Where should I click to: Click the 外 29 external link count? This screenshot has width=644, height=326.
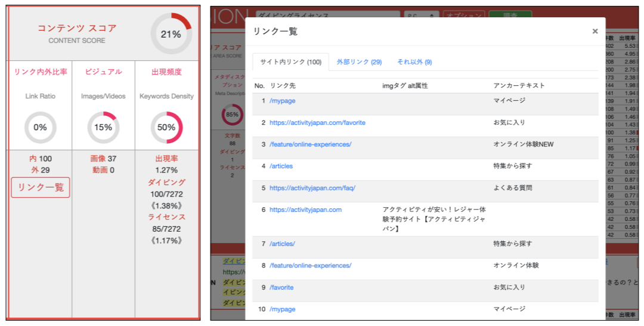pos(41,170)
